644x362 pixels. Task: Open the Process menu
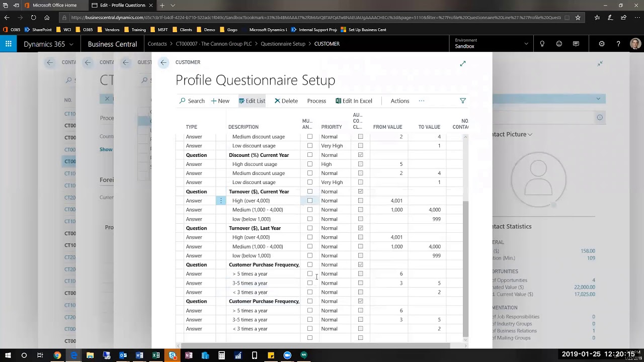coord(316,101)
